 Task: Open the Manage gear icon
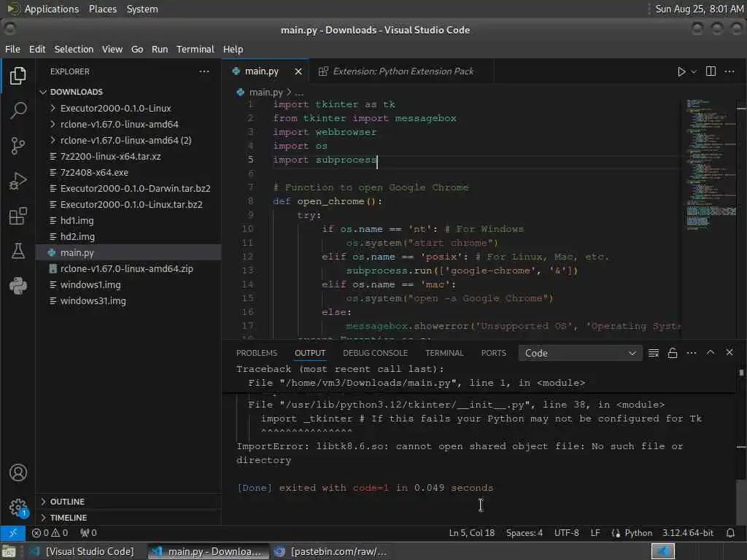point(18,507)
